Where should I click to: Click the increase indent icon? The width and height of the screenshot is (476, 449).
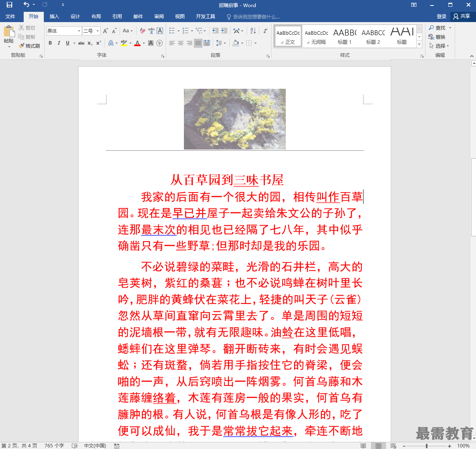(x=224, y=31)
